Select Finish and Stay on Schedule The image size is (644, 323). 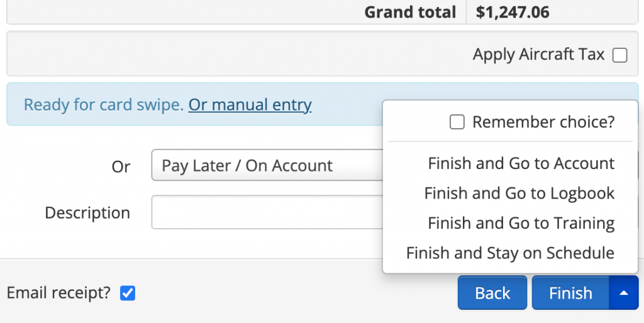pos(510,253)
